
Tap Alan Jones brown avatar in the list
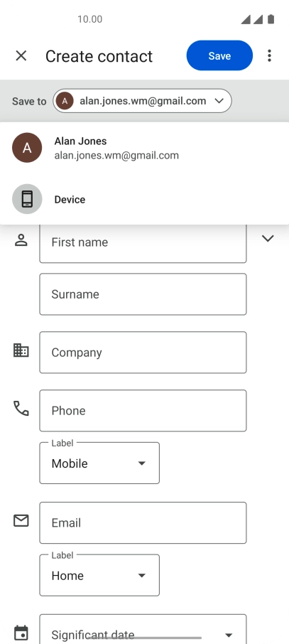[27, 148]
